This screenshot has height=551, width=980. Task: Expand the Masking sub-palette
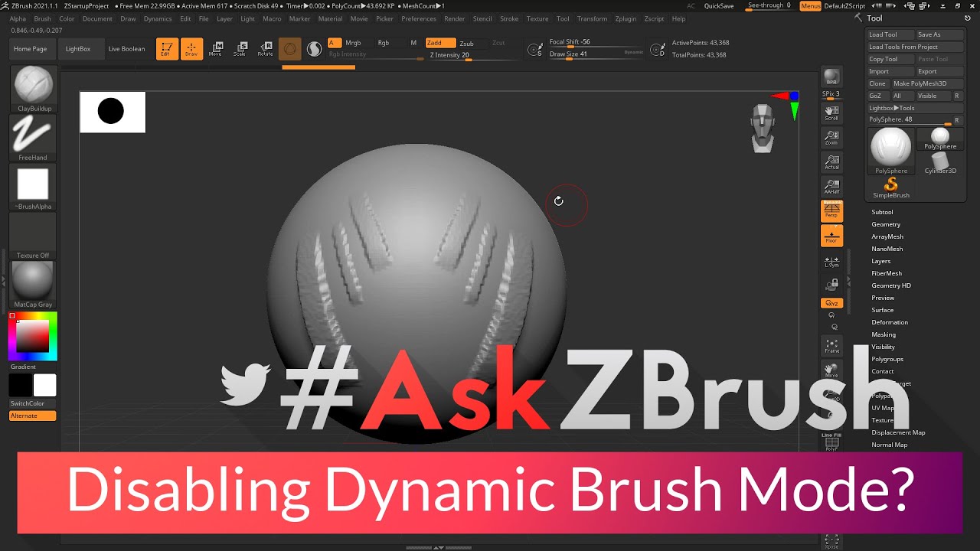coord(884,334)
